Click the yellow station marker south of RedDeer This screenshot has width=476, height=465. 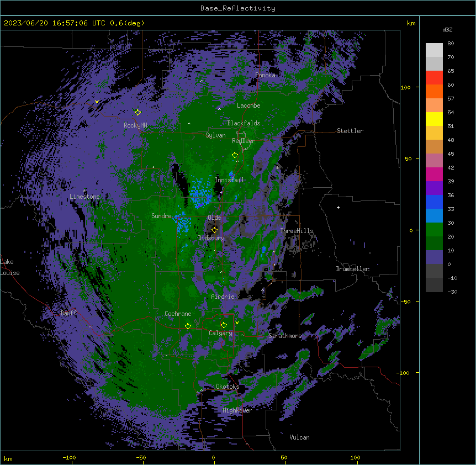[235, 155]
